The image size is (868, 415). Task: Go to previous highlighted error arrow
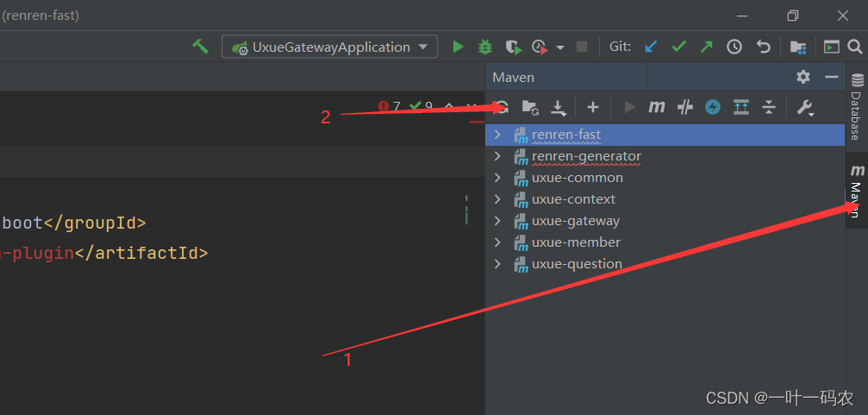coord(449,106)
